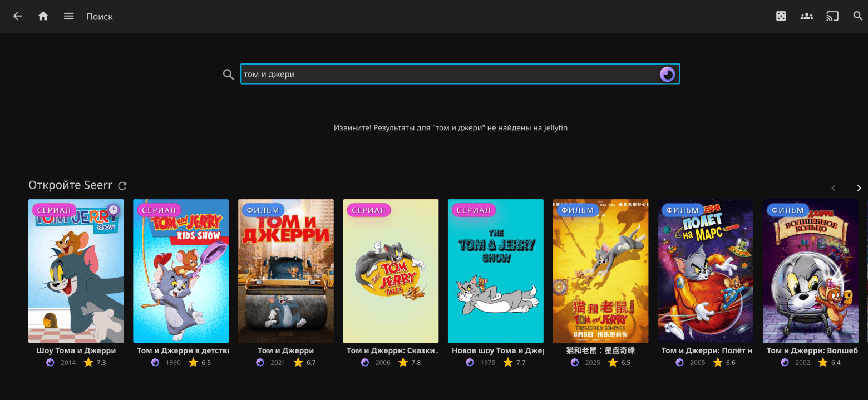Click Seerr icon beside year 1975
The image size is (868, 400).
pos(470,362)
